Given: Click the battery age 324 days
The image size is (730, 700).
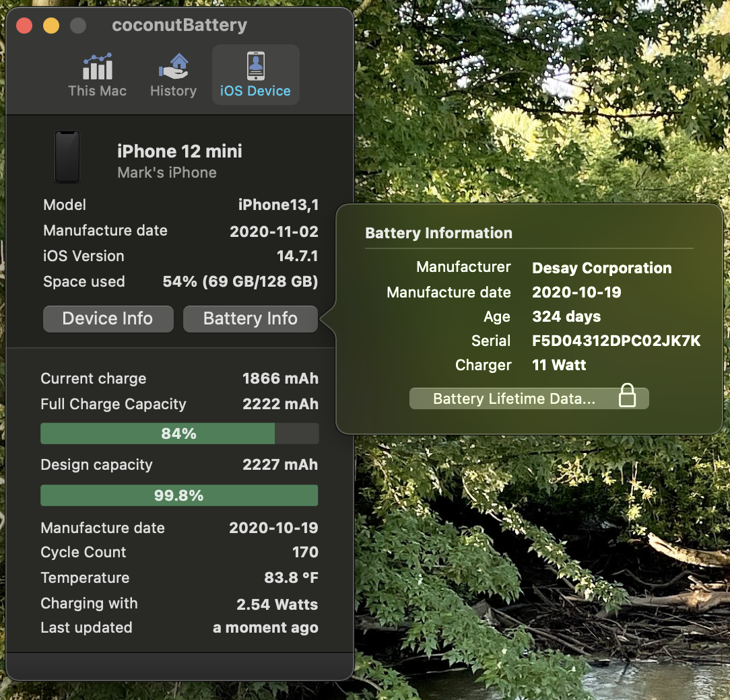Looking at the screenshot, I should point(566,316).
